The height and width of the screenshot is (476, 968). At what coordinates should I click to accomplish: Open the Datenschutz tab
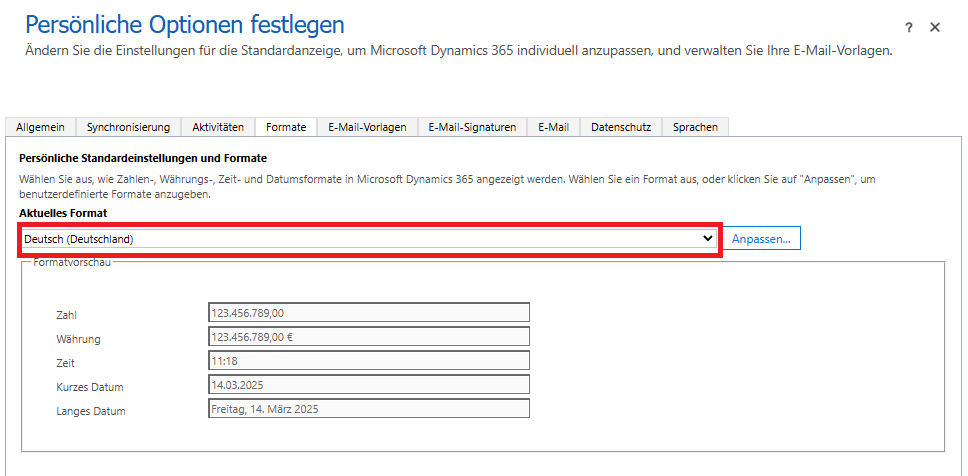pos(621,127)
